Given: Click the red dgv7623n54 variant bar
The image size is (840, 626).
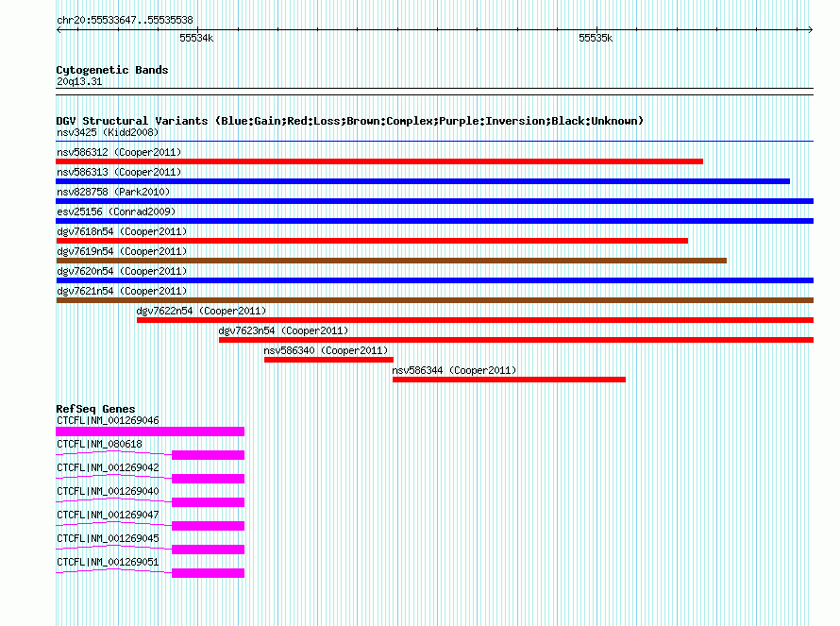Looking at the screenshot, I should click(x=516, y=340).
